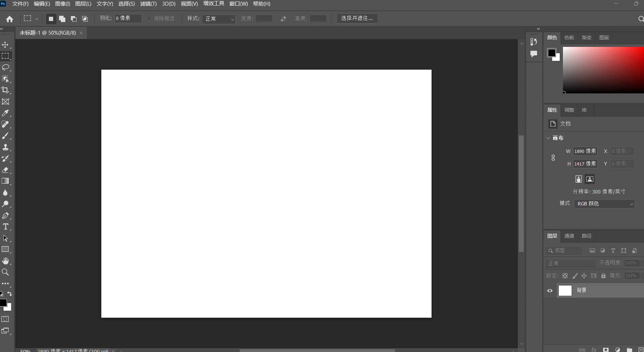Pick up color with the Eyedropper tool

point(6,113)
